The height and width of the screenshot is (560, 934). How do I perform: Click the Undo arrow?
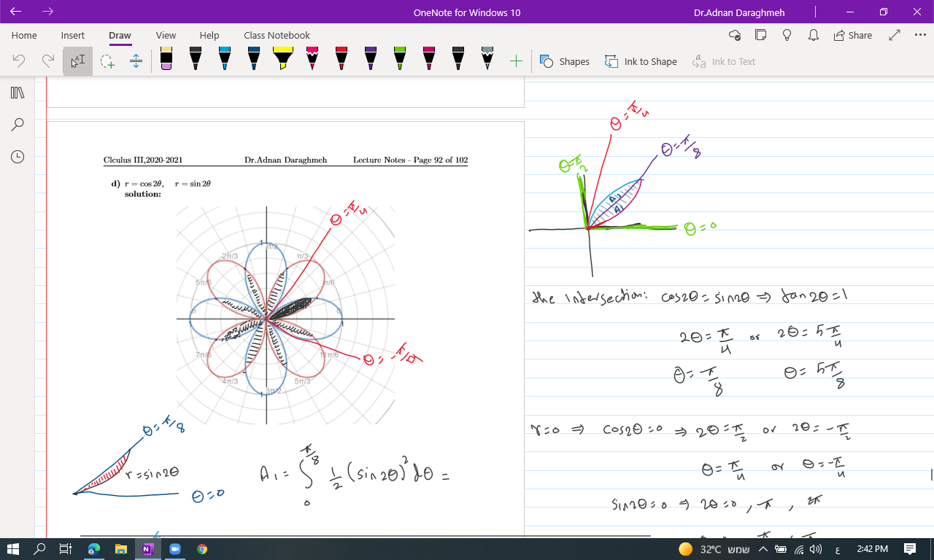(x=19, y=61)
